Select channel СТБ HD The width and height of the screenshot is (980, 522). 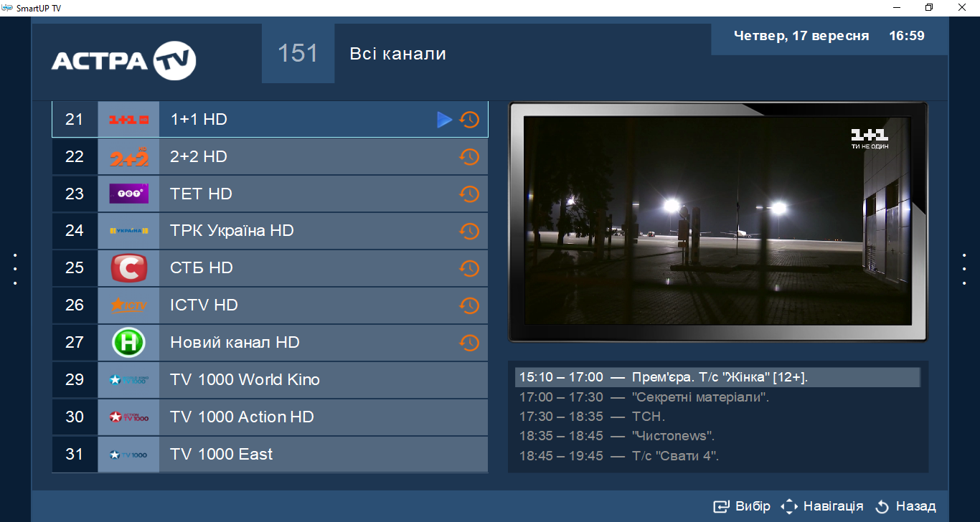click(270, 268)
